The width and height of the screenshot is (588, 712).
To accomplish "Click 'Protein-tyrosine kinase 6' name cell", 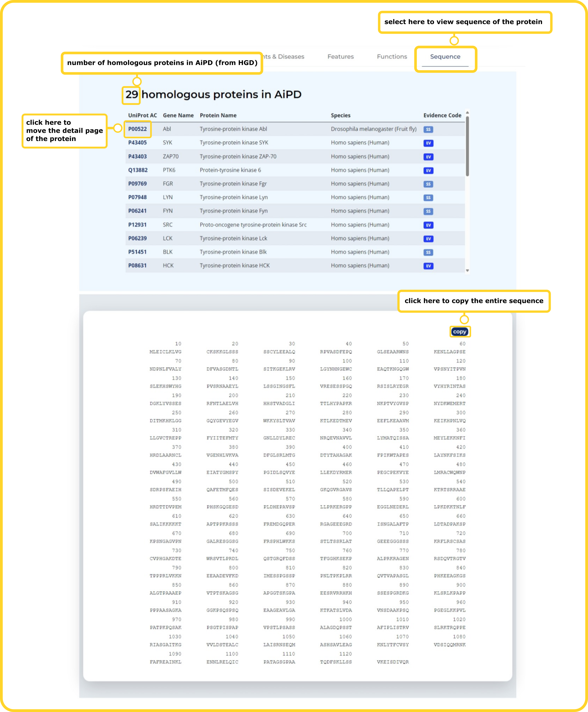I will pos(230,170).
